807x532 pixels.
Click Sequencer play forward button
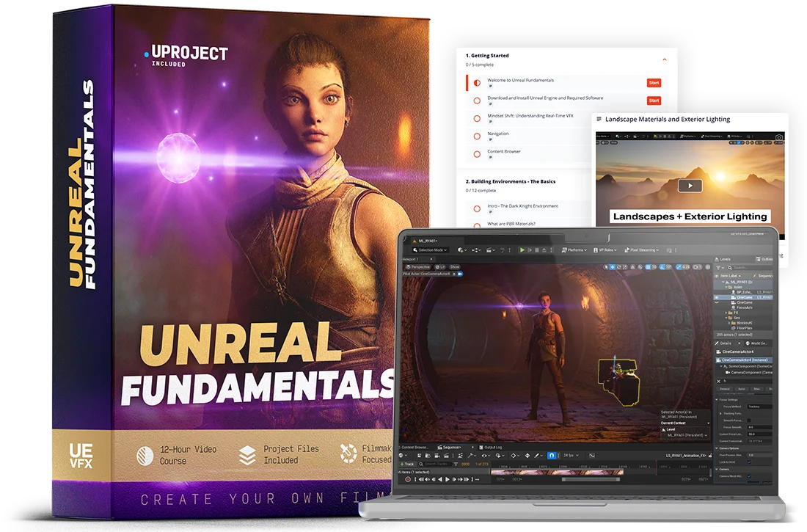click(448, 479)
